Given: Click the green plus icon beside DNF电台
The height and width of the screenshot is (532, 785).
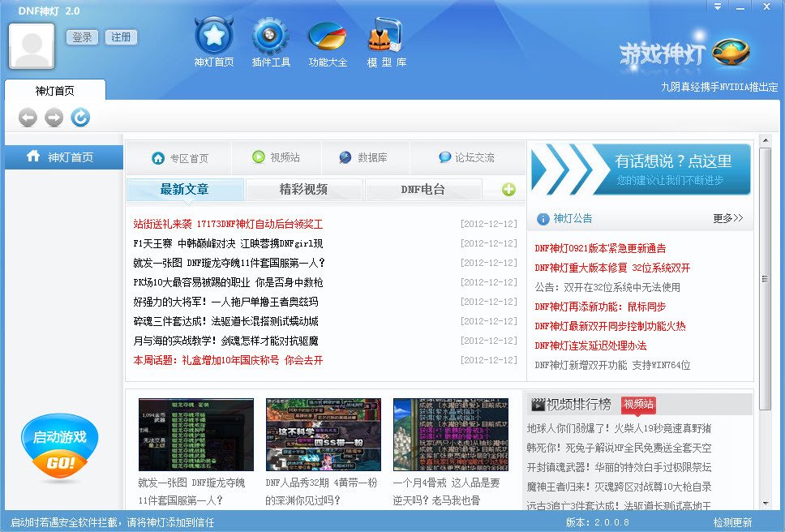Looking at the screenshot, I should pos(508,190).
